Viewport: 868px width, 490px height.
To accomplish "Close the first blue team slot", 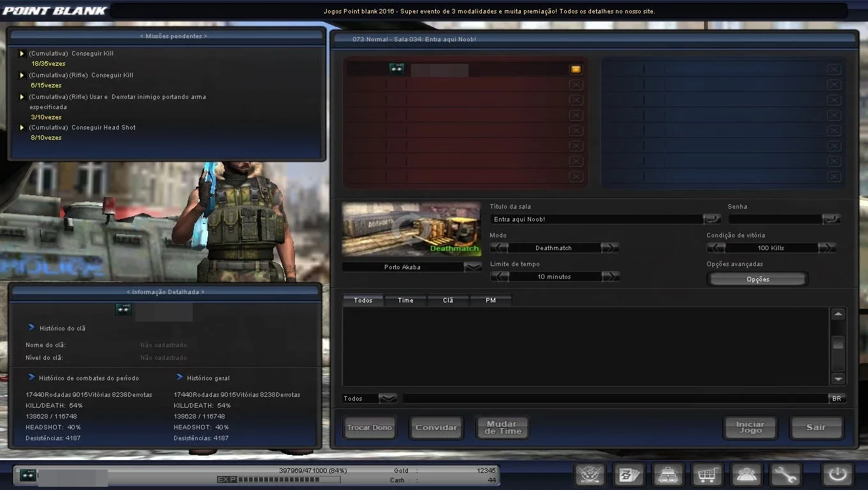I will pyautogui.click(x=834, y=69).
